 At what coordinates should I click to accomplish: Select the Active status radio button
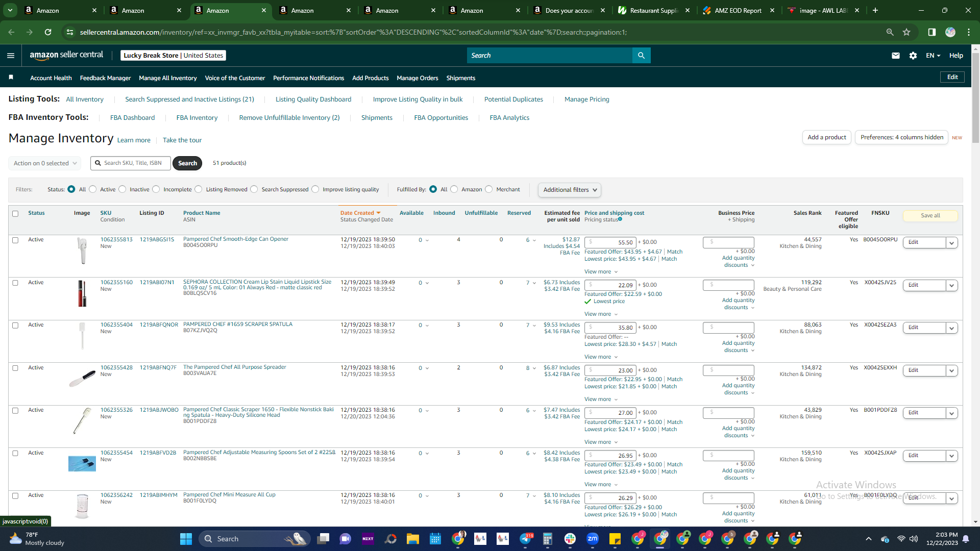click(92, 189)
